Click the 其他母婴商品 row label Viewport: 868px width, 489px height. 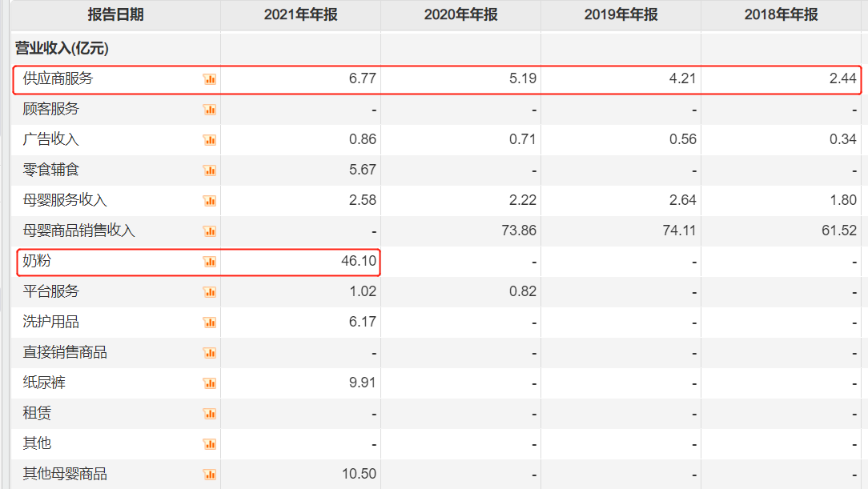tap(65, 474)
